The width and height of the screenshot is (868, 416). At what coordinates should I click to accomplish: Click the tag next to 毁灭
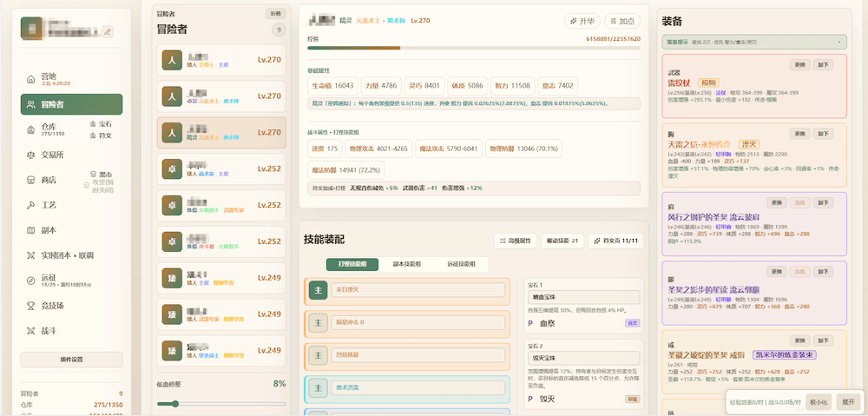632,399
